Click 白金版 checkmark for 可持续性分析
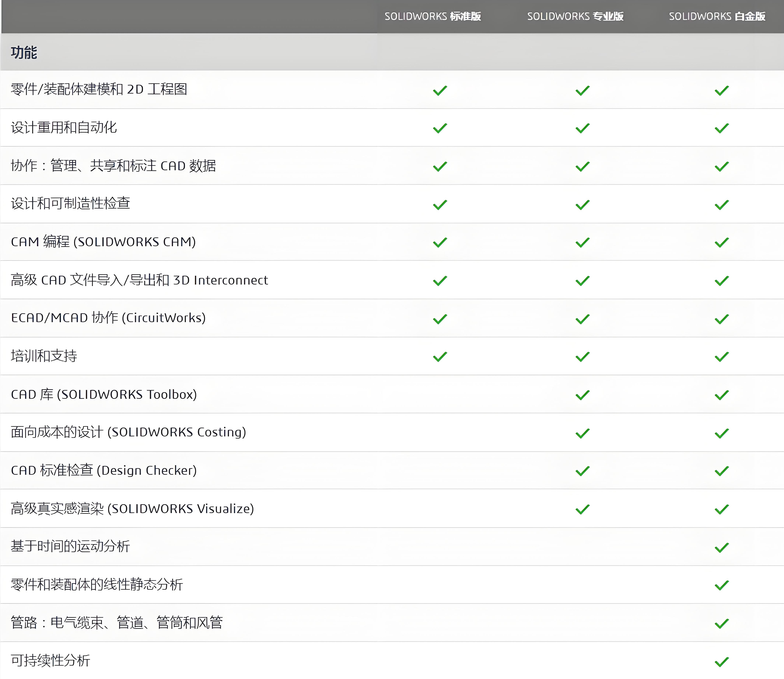The height and width of the screenshot is (679, 784). pyautogui.click(x=722, y=662)
